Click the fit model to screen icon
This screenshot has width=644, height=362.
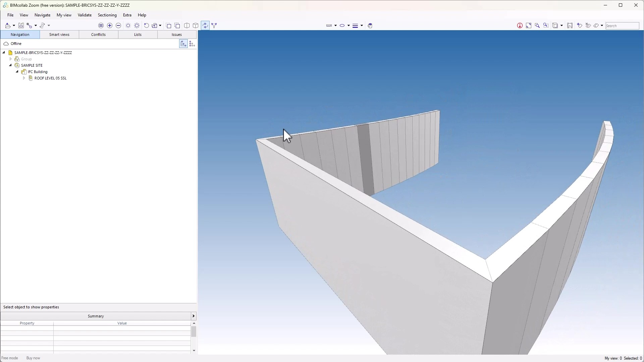point(529,25)
